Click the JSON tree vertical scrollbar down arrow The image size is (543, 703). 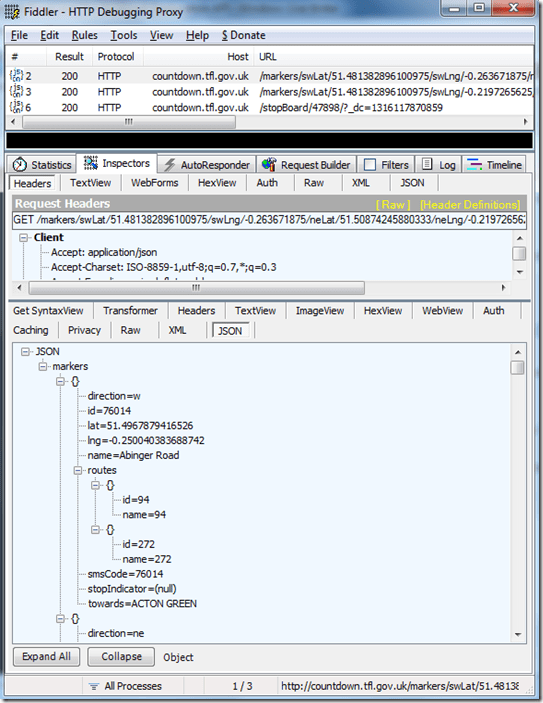[x=518, y=634]
